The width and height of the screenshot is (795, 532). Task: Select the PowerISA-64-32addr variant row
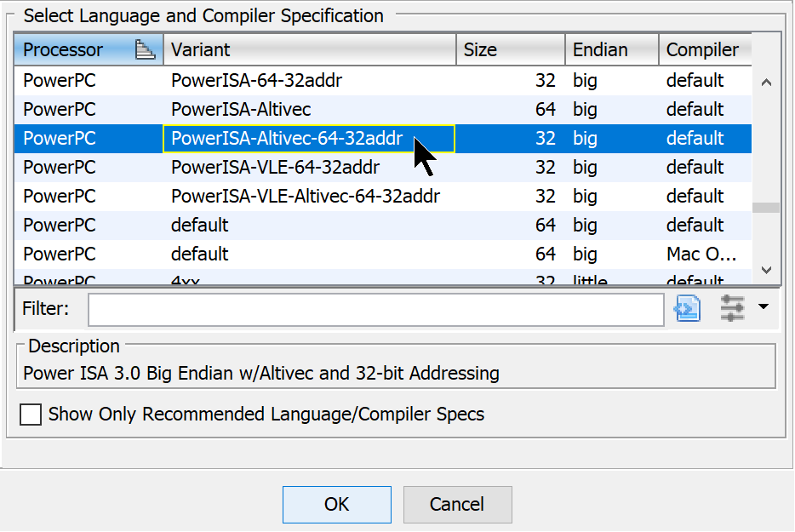click(255, 80)
